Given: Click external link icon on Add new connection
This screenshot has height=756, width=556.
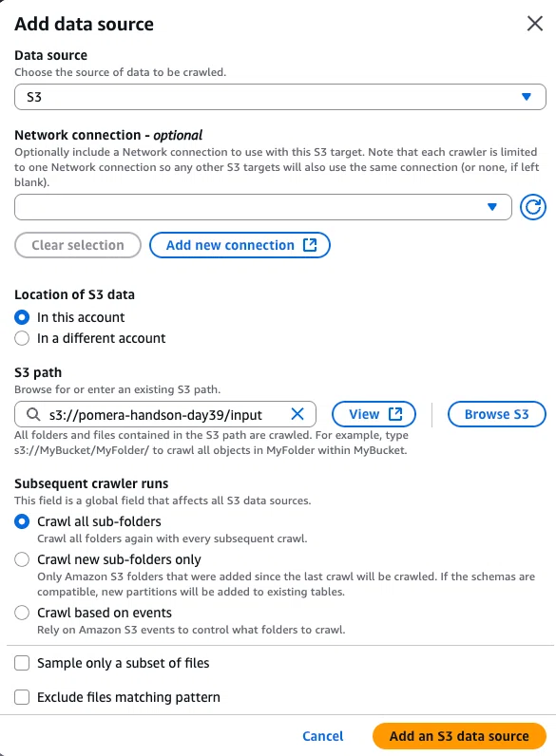Looking at the screenshot, I should click(310, 245).
